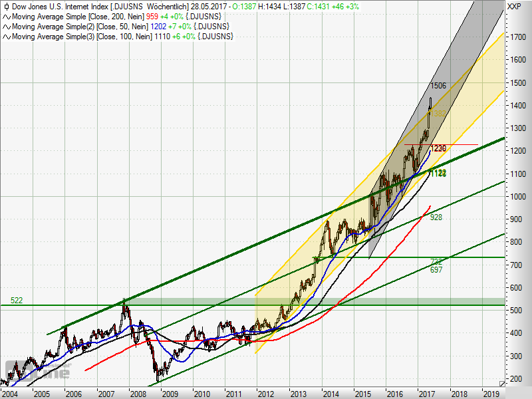Click the red horizontal resistance line near 1230
Screen dimensions: 532x399
[441, 144]
